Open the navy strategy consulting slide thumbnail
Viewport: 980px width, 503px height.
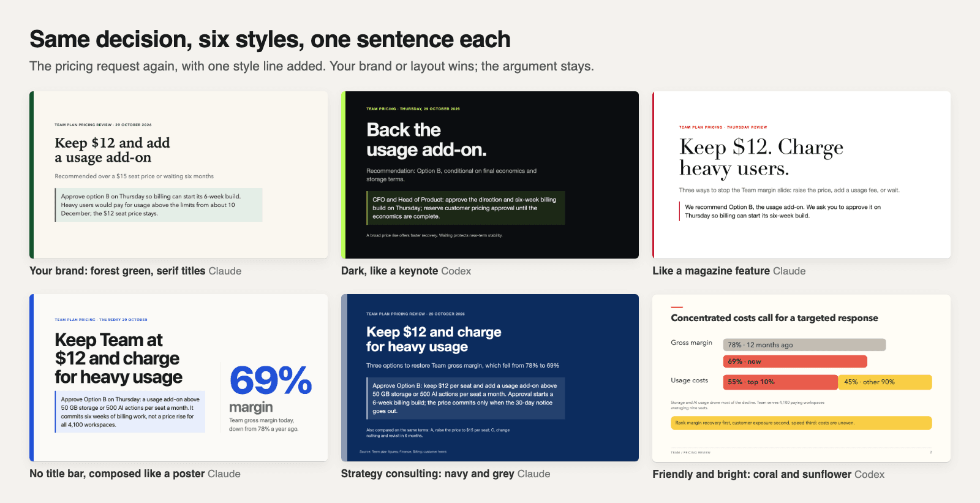(490, 377)
